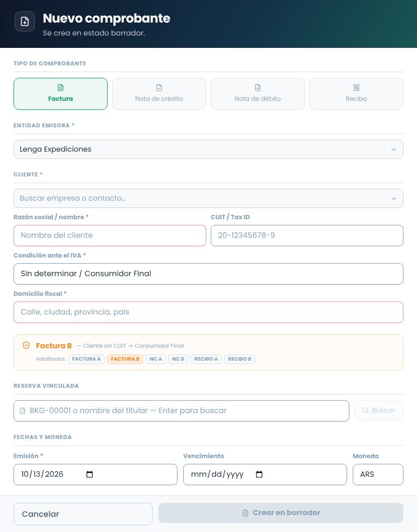Click the Cancelar button
417x532 pixels.
tap(83, 514)
